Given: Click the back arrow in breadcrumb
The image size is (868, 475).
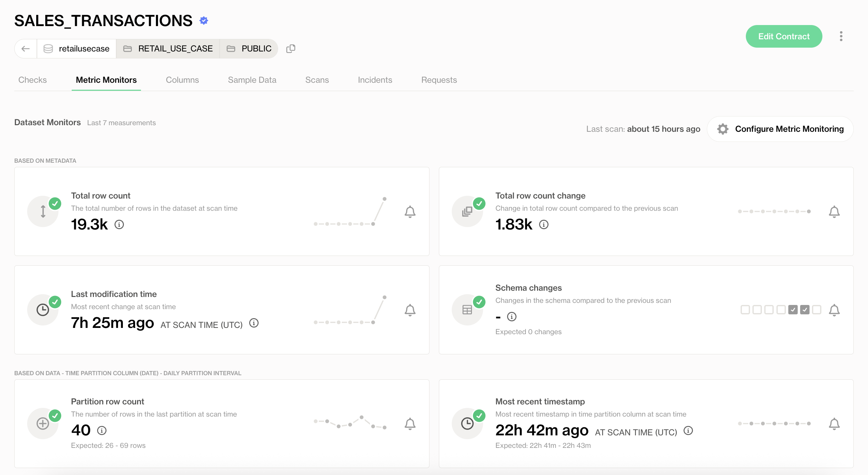Looking at the screenshot, I should [25, 49].
